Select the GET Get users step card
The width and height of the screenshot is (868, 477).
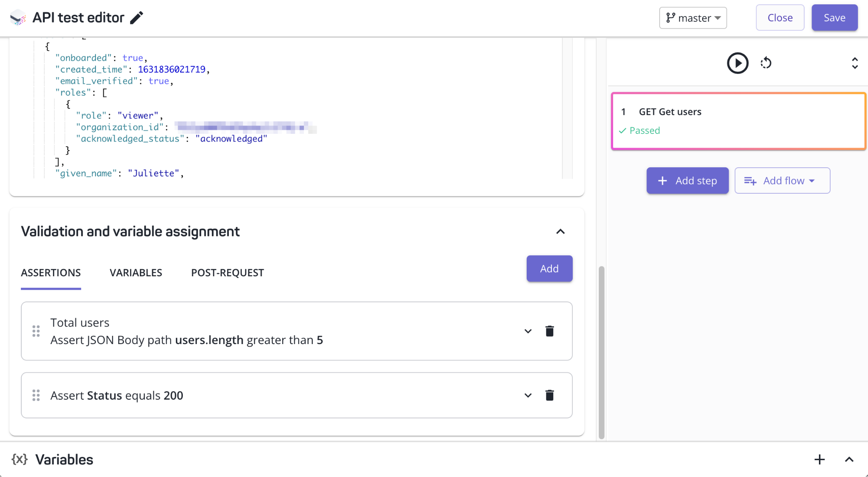[x=738, y=121]
